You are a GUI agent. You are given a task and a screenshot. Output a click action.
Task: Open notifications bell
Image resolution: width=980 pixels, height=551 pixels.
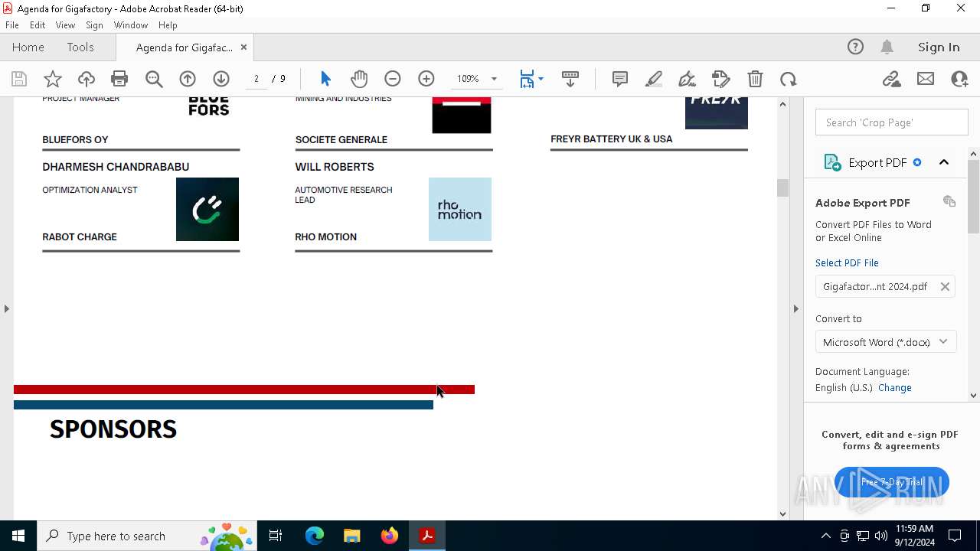(x=887, y=47)
